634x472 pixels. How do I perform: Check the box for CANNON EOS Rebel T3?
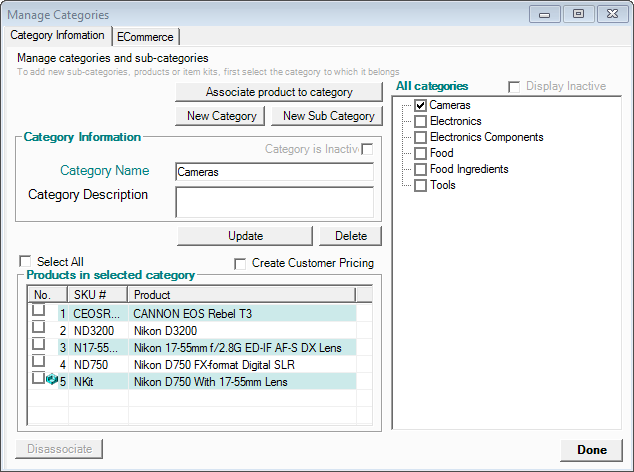click(x=38, y=312)
